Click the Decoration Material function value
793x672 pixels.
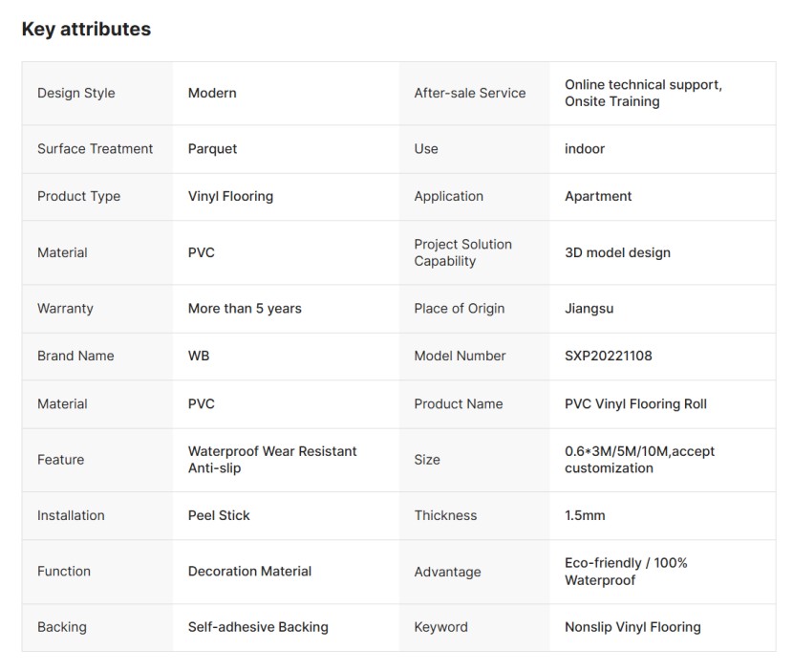click(249, 571)
